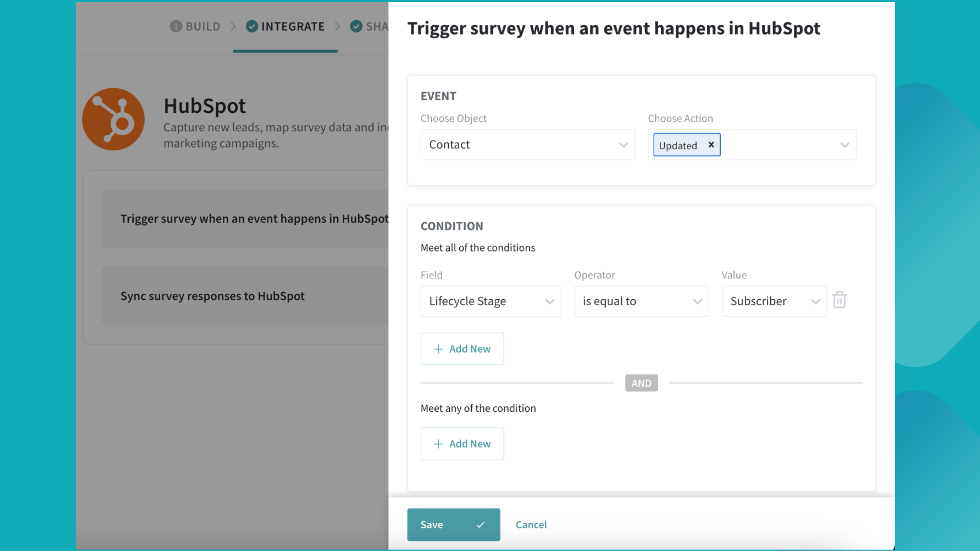Switch to the INTEGRATE tab
The image size is (980, 551).
pyautogui.click(x=293, y=26)
